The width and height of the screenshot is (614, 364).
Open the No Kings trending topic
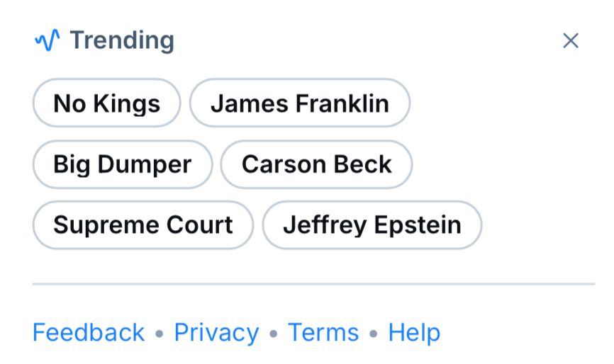[x=107, y=103]
